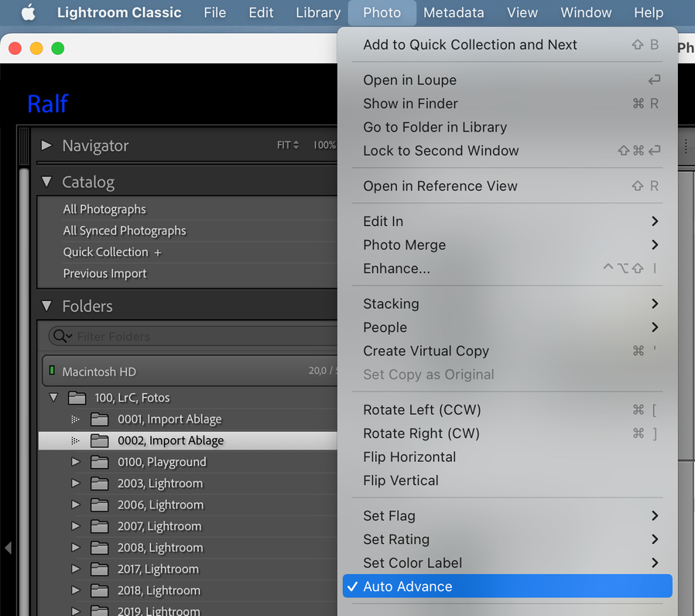
Task: Select the 0002, Import Ablage folder
Action: [x=170, y=440]
